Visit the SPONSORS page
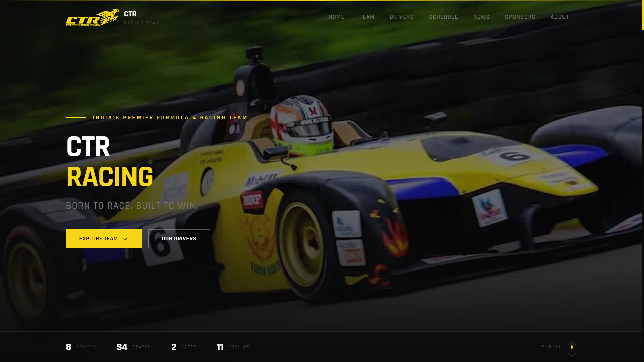Viewport: 644px width, 362px height. click(x=520, y=17)
